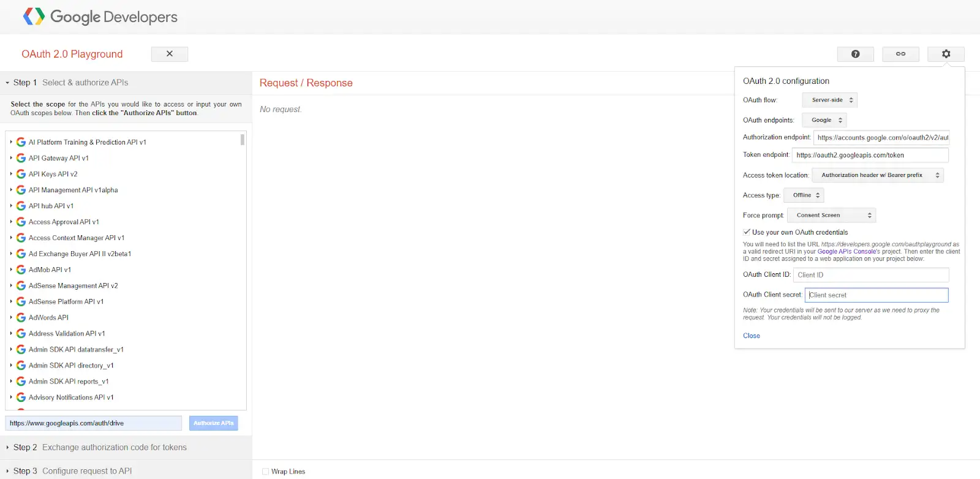980x479 pixels.
Task: Collapse Step 1 Select & authorize APIs
Action: 126,83
